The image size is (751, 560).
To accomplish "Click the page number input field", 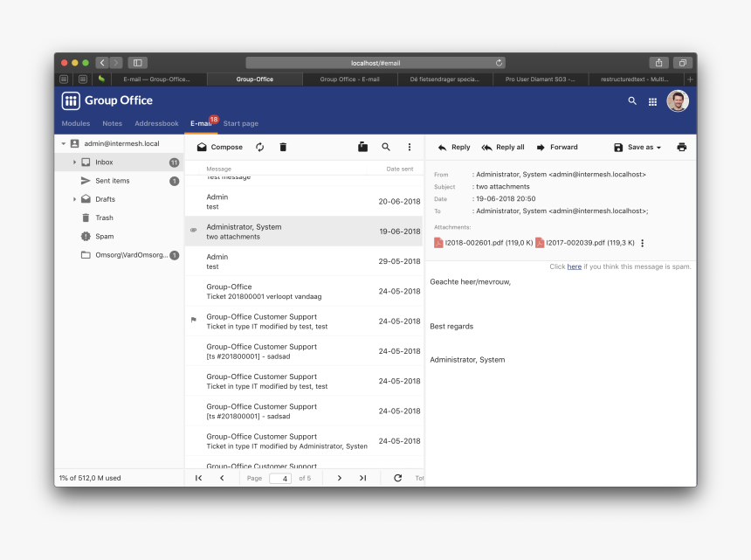I will point(280,479).
